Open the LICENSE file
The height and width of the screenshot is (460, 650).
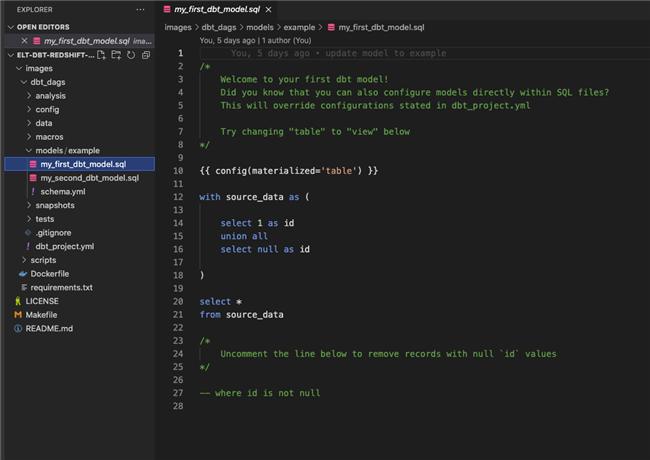(x=42, y=300)
